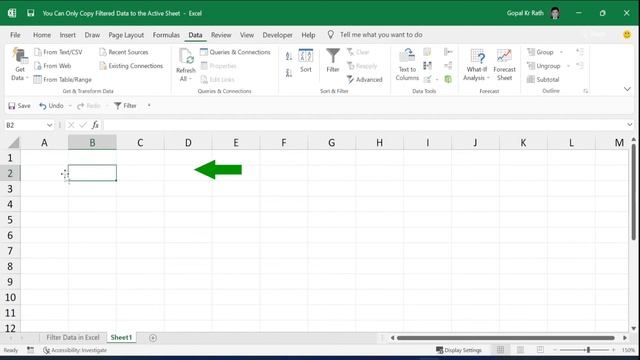
Task: Click the Ungroup outline button
Action: (x=544, y=66)
